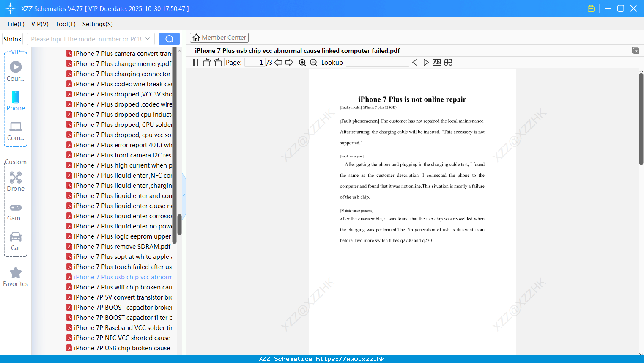
Task: Toggle the Abi whole-word match icon
Action: (437, 62)
